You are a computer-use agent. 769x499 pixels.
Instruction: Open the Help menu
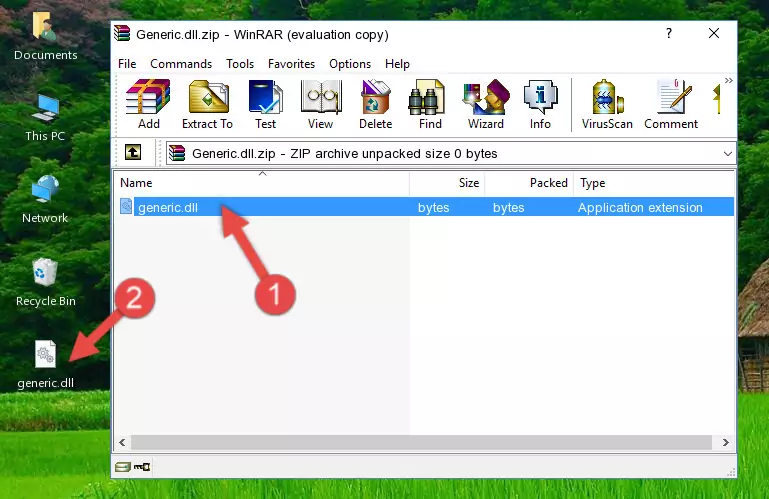tap(397, 64)
